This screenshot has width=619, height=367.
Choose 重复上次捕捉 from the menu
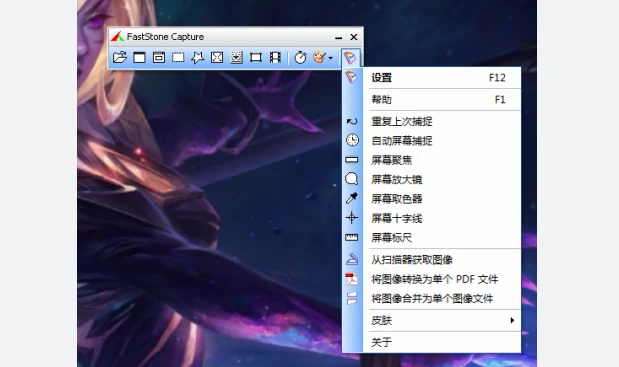pos(431,121)
